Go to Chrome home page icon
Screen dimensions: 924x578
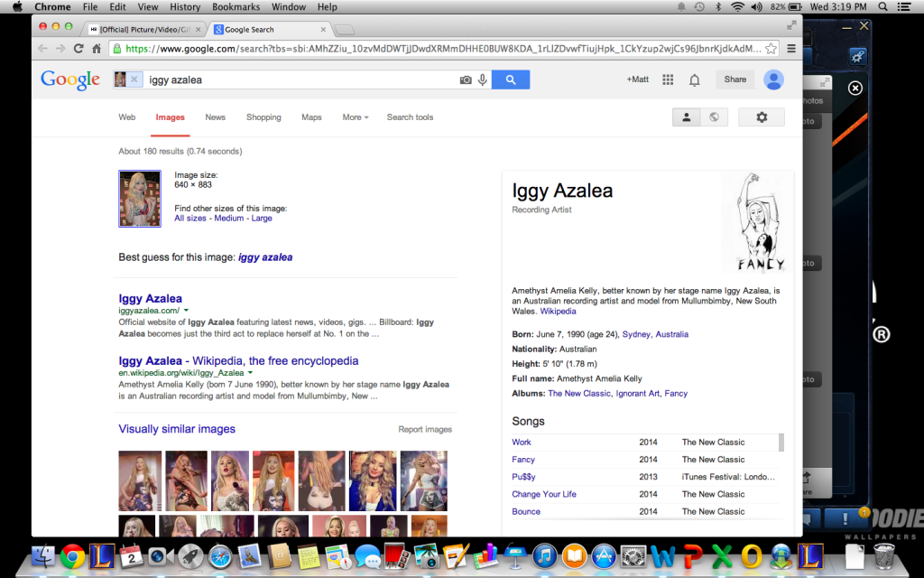[97, 49]
